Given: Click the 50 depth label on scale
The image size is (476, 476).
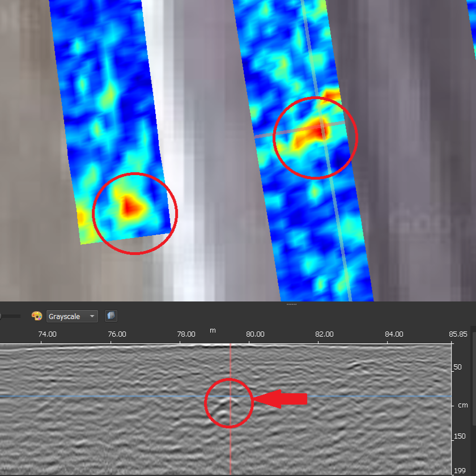Looking at the screenshot, I should 457,367.
